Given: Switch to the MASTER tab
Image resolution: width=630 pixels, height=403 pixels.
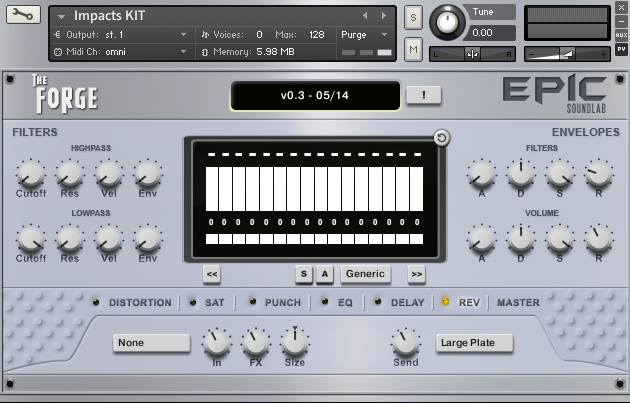Looking at the screenshot, I should (518, 303).
